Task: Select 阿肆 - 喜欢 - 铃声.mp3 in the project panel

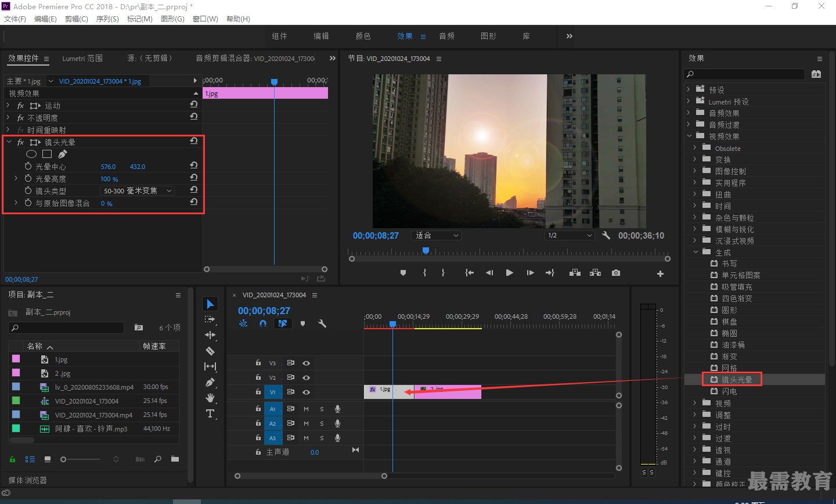Action: point(91,429)
